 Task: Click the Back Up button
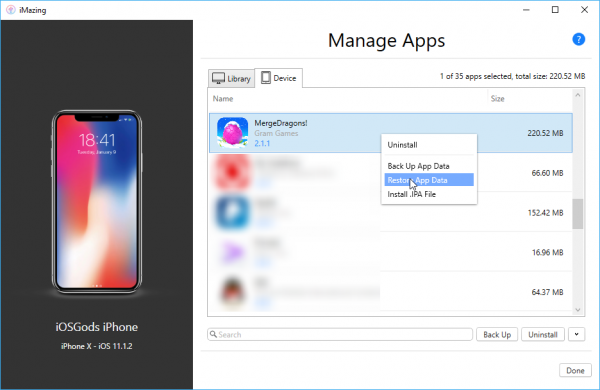497,335
